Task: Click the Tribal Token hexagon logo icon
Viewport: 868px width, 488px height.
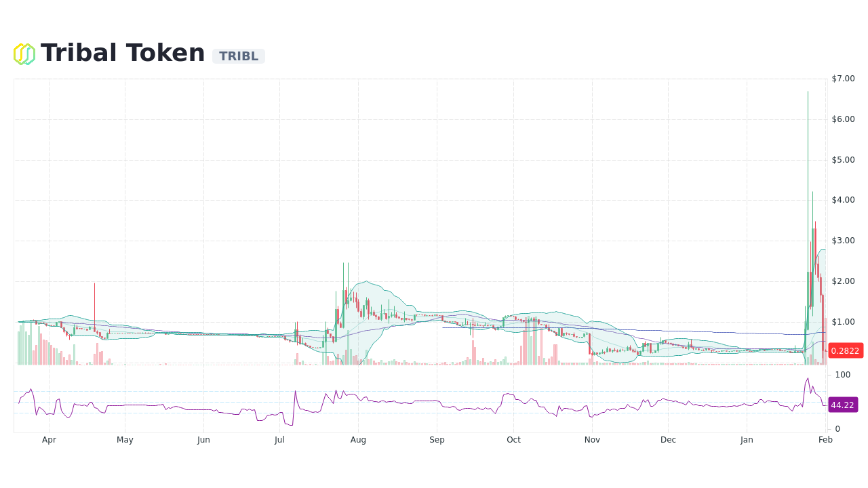Action: (x=24, y=53)
